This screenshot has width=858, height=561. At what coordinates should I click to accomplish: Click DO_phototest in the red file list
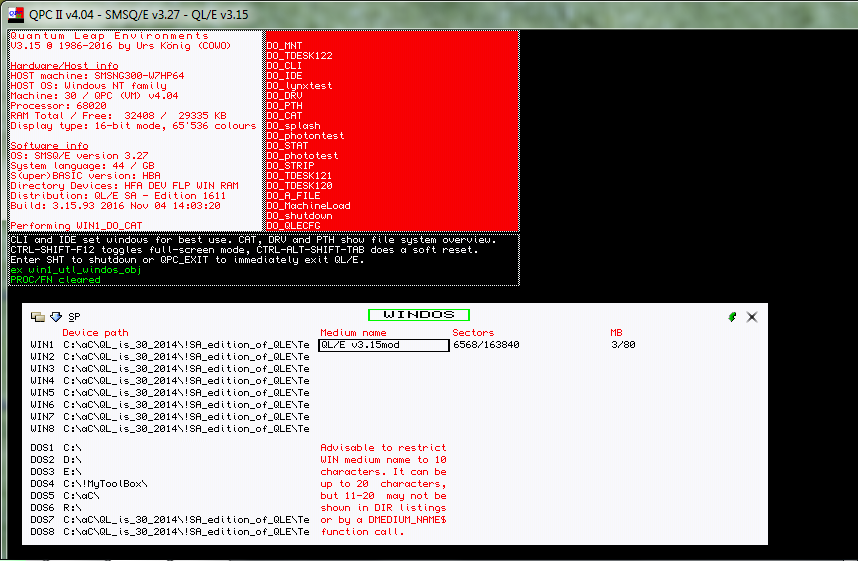coord(302,156)
